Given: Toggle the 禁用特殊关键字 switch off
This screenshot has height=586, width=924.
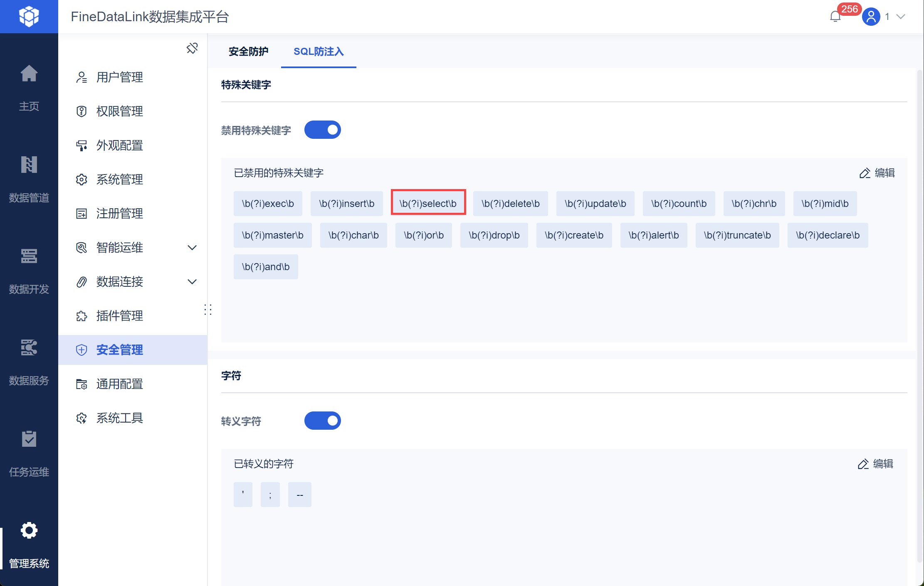Looking at the screenshot, I should tap(322, 130).
